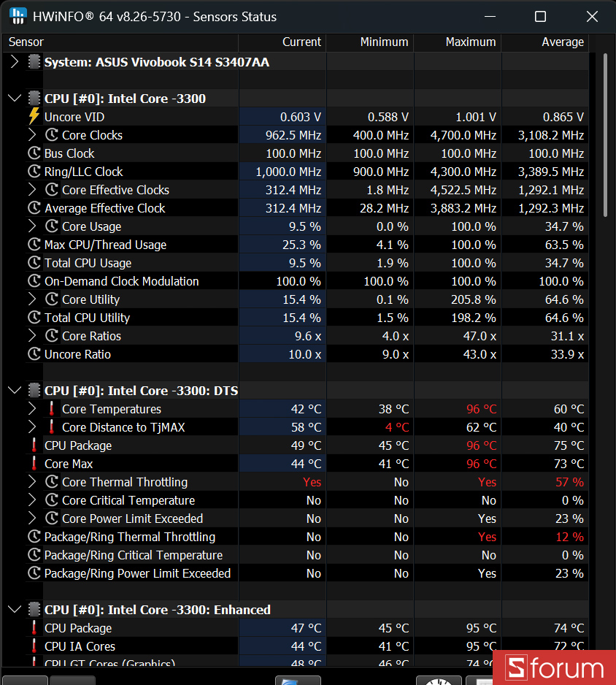Collapse the Intel Core -3300: Enhanced group
Screen dimensions: 616x685
coord(15,610)
